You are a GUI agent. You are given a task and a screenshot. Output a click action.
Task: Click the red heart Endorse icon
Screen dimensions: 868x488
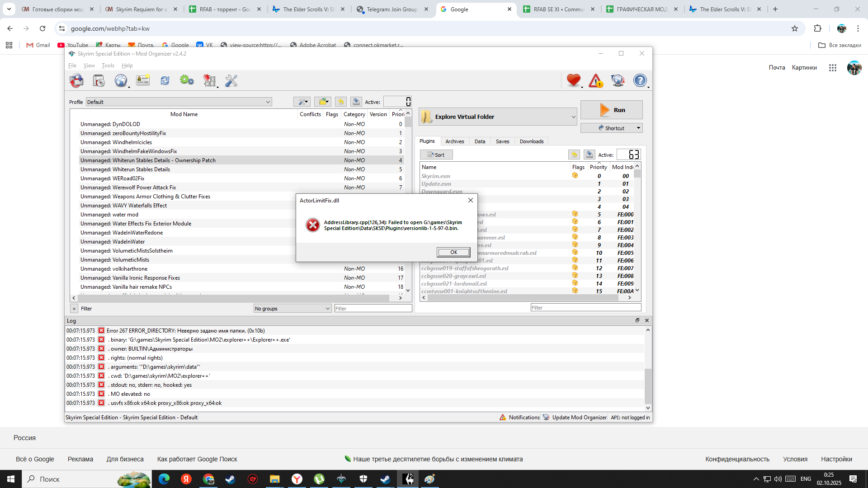click(x=574, y=80)
